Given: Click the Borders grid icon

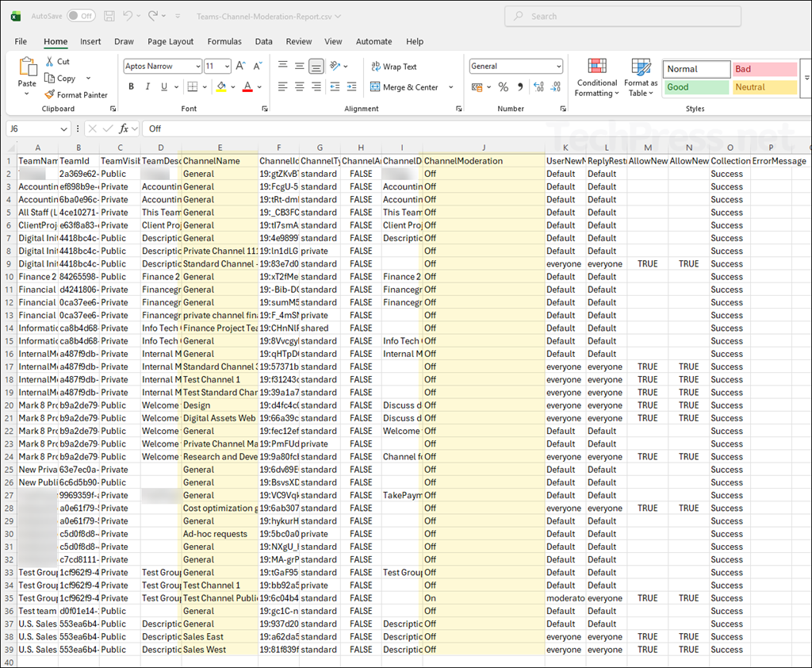Looking at the screenshot, I should (x=193, y=86).
